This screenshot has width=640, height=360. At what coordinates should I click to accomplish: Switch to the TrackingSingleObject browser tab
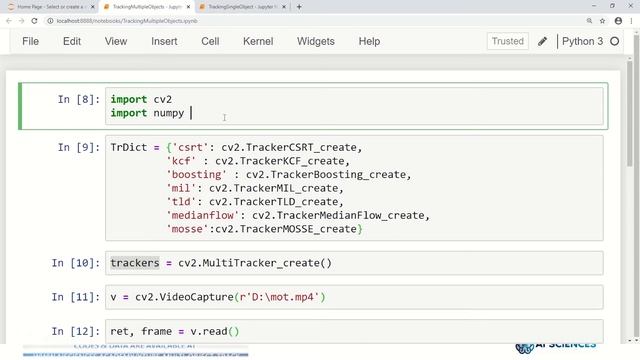coord(243,7)
